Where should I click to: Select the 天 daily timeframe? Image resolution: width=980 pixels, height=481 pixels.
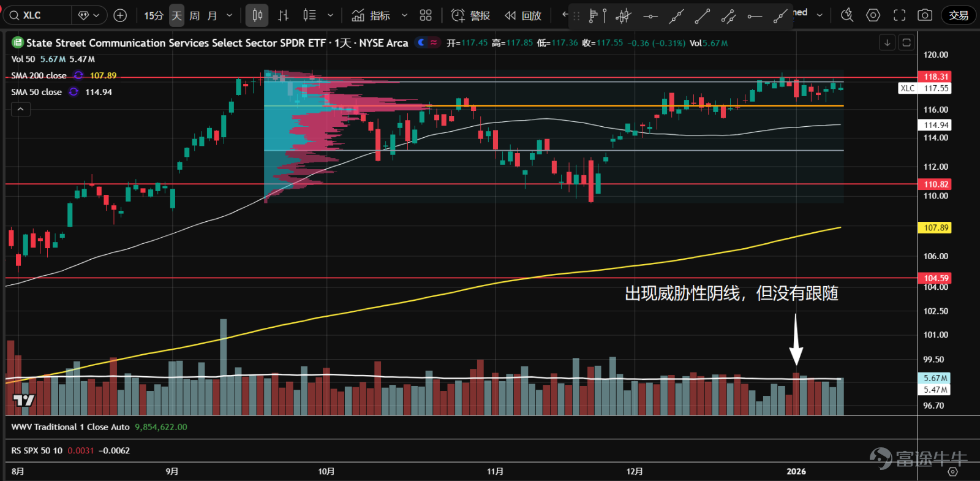pyautogui.click(x=176, y=15)
